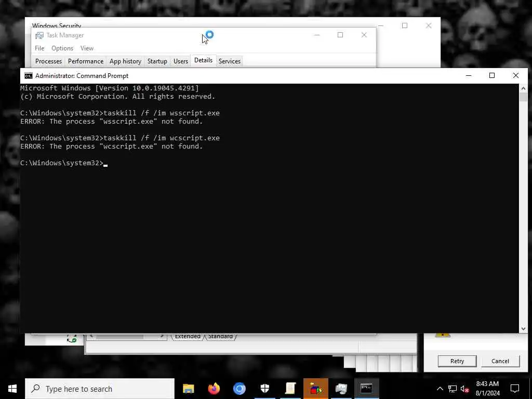This screenshot has height=399, width=532.
Task: Open the View menu in Task Manager
Action: (87, 48)
